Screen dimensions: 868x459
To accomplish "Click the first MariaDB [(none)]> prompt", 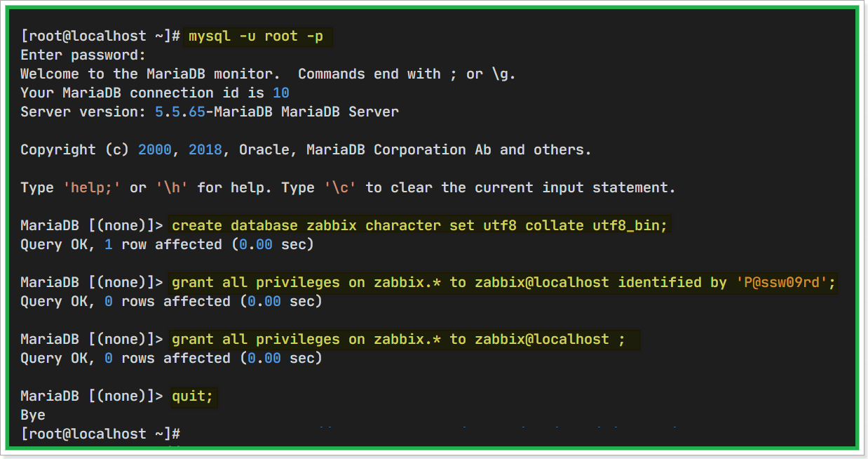I will coord(92,225).
